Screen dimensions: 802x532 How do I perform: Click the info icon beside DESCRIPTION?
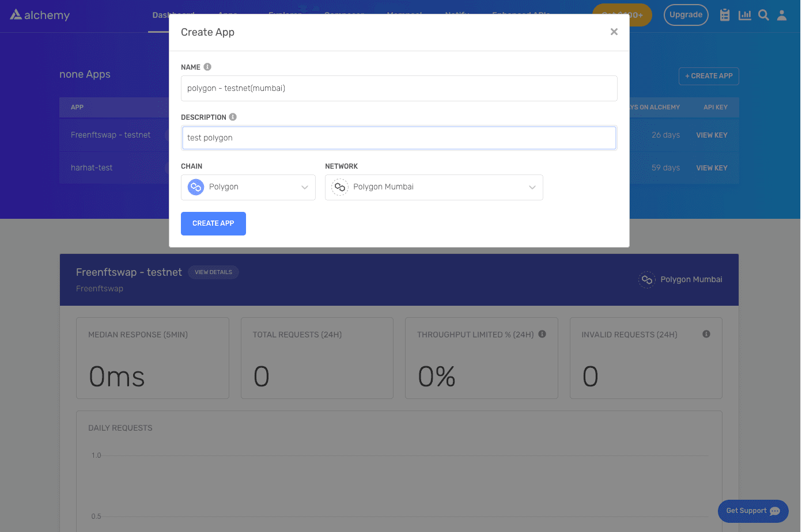[233, 117]
